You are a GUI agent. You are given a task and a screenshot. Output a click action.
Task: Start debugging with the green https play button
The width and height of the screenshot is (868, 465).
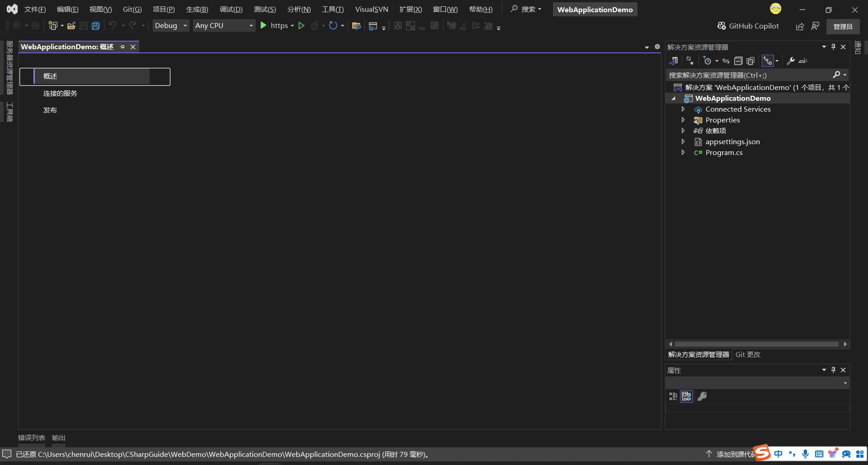point(264,26)
